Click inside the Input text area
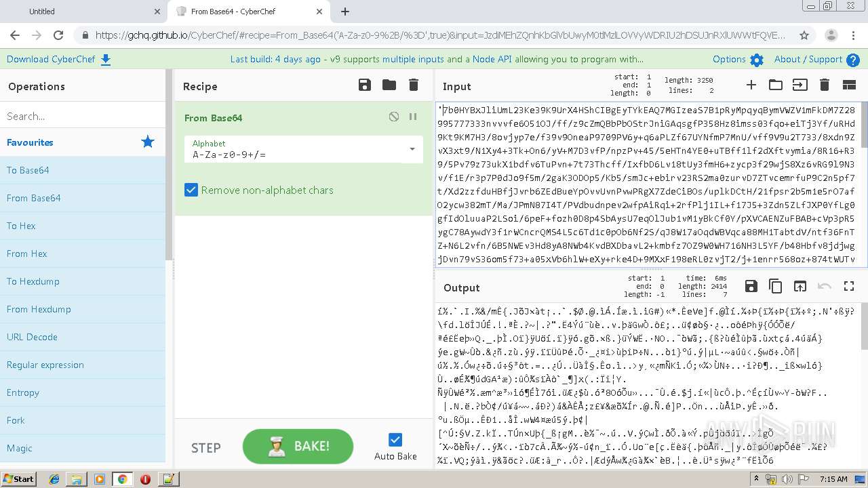The width and height of the screenshot is (868, 488). coord(647,184)
